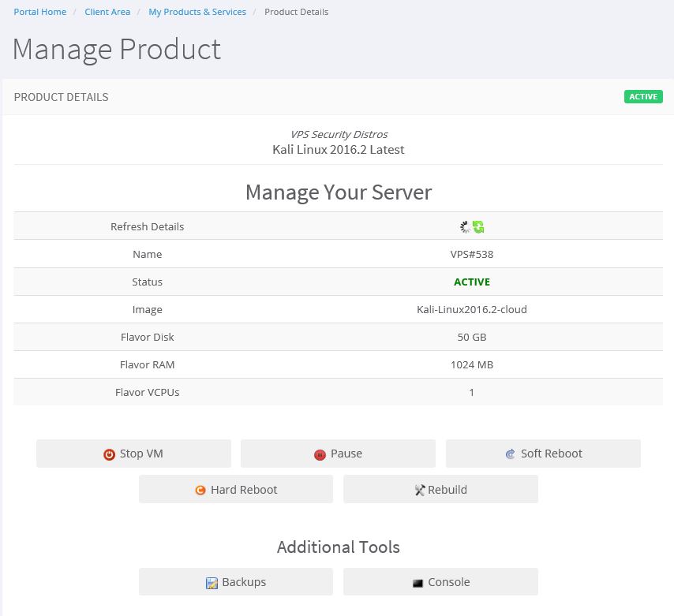Click the Kali-Linux2016.2-cloud image value

(x=471, y=309)
